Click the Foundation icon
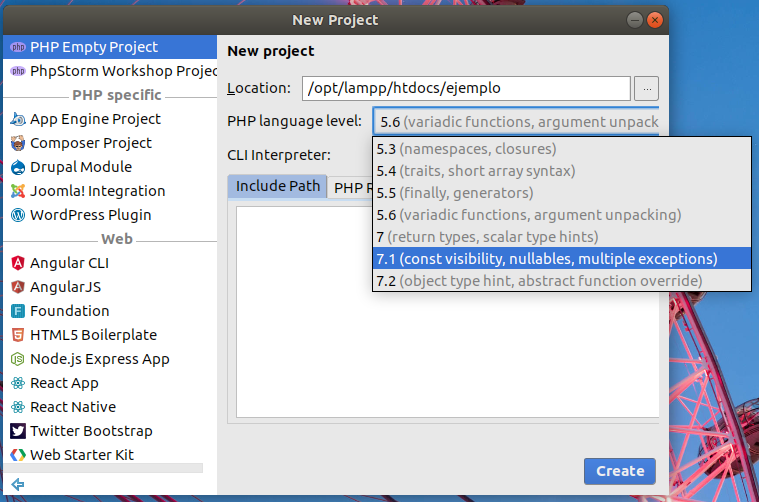The width and height of the screenshot is (759, 502). (18, 311)
